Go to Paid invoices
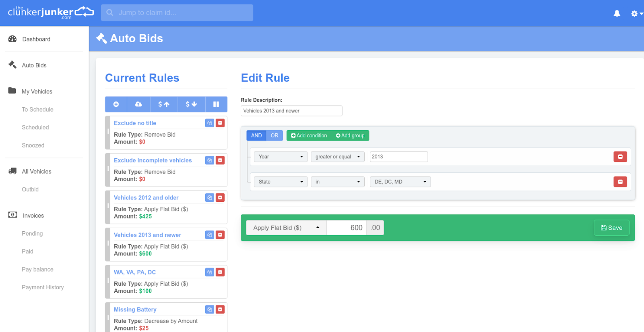 (x=27, y=251)
